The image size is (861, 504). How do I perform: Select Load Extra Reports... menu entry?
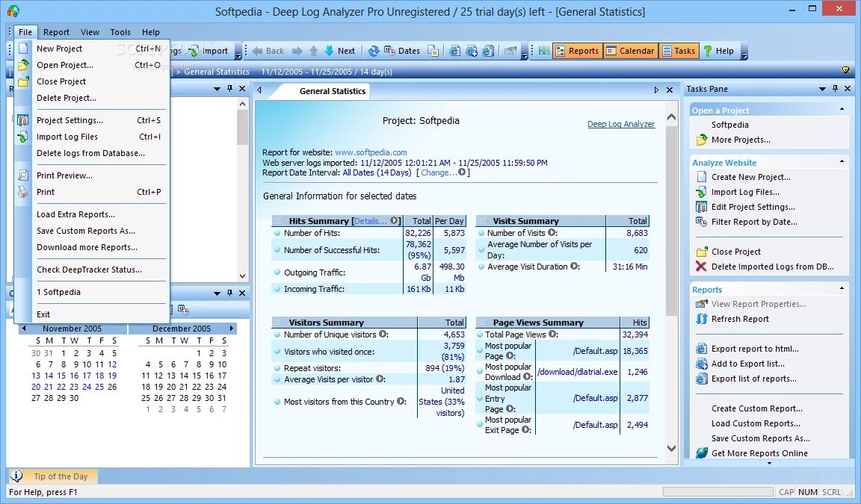click(x=92, y=215)
